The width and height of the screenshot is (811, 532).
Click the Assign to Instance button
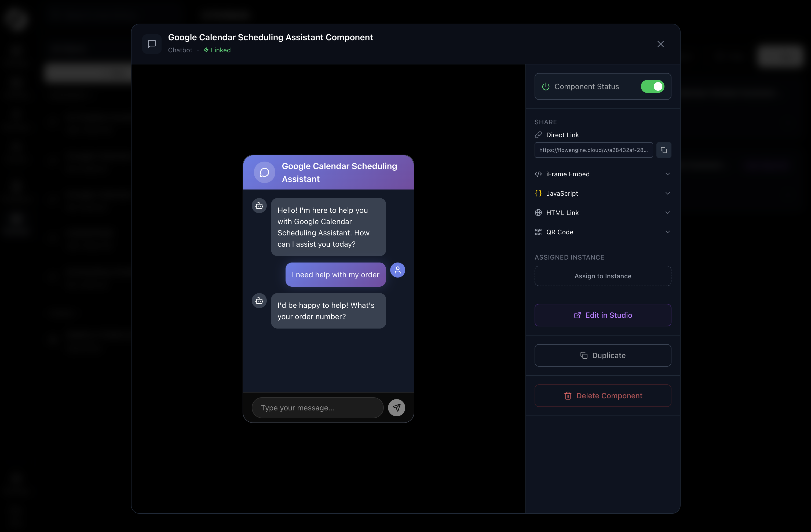[602, 276]
